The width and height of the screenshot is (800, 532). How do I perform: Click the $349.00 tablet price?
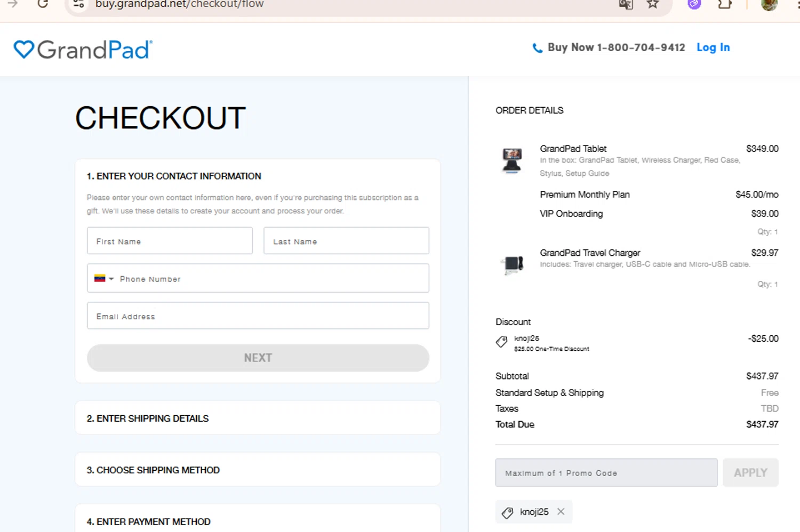[x=762, y=149]
